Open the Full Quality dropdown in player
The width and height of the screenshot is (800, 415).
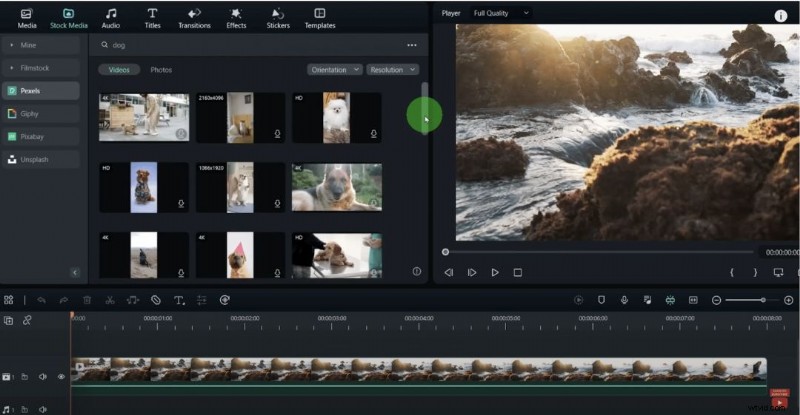(501, 13)
